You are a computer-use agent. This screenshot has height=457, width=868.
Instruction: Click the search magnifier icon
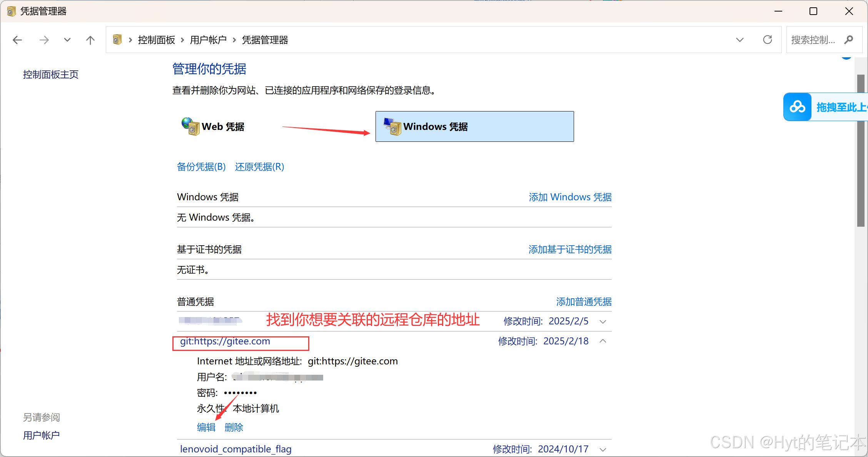[849, 40]
